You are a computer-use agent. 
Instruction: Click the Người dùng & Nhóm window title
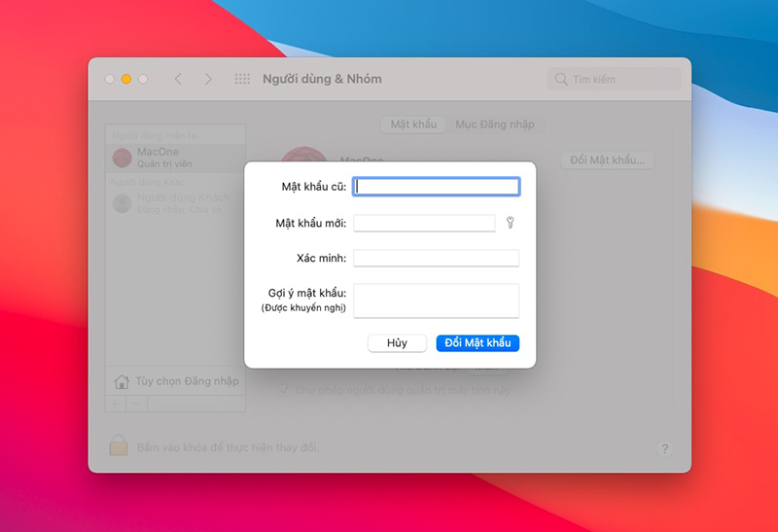pyautogui.click(x=322, y=79)
